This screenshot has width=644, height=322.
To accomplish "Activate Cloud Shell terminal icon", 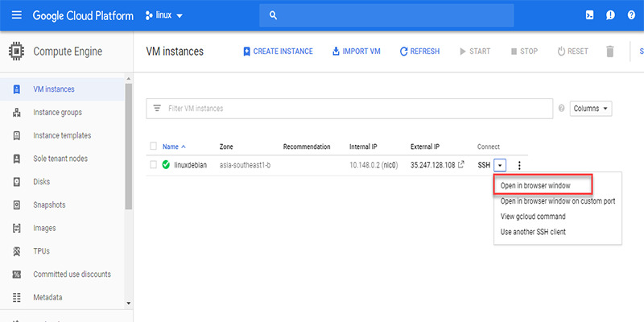I will point(589,15).
